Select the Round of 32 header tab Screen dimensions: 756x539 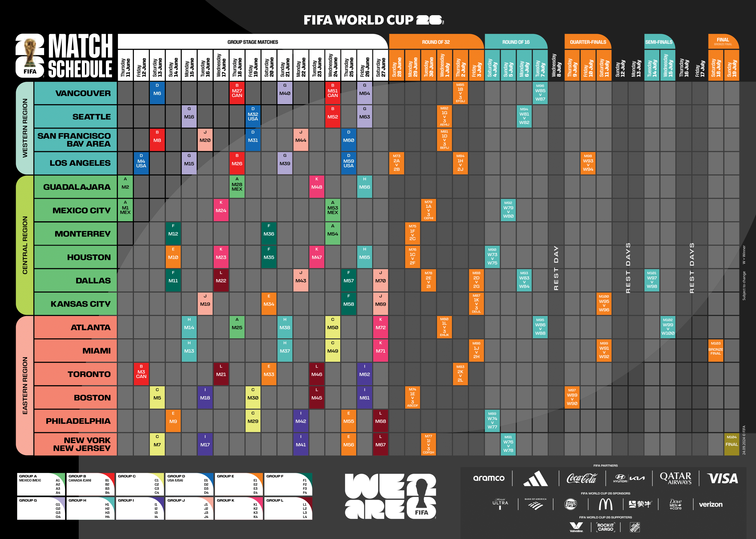436,42
